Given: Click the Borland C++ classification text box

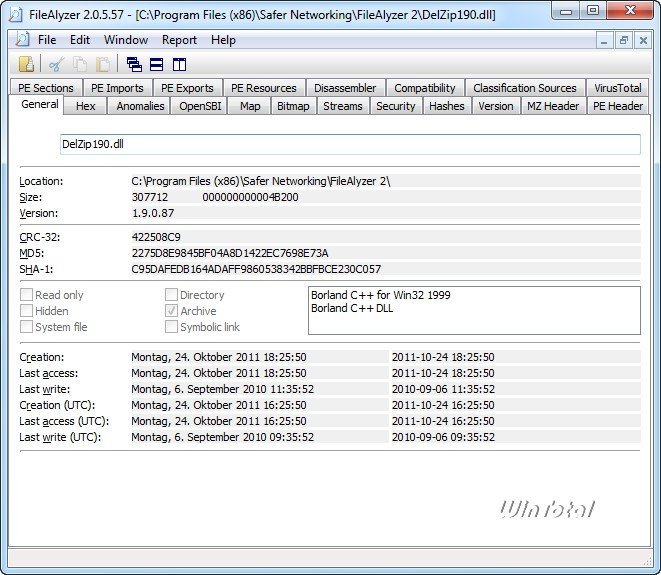Looking at the screenshot, I should [x=474, y=311].
